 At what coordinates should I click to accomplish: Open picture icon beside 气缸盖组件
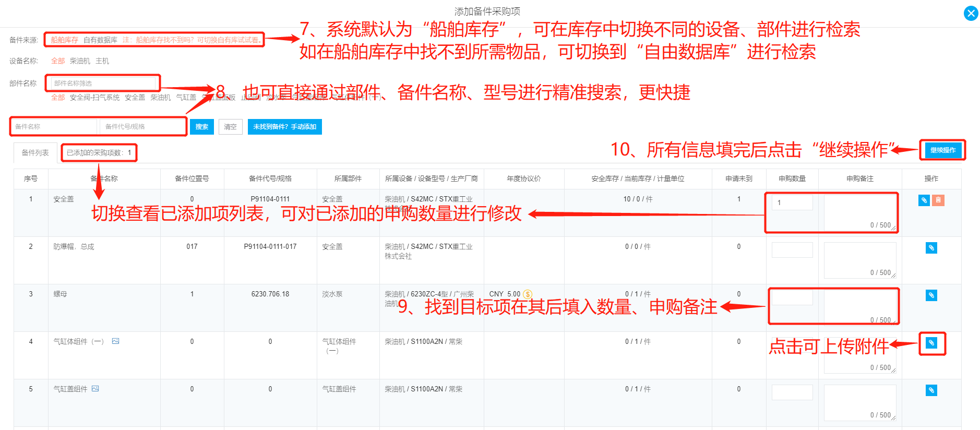[x=95, y=389]
